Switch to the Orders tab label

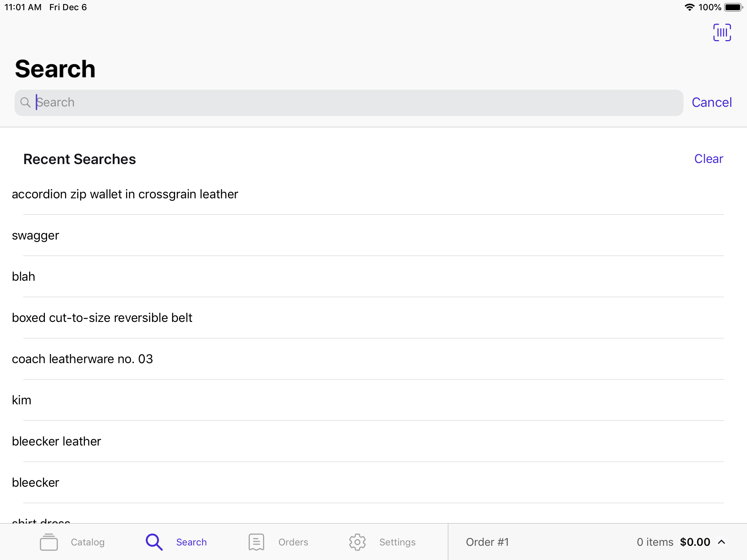[293, 542]
